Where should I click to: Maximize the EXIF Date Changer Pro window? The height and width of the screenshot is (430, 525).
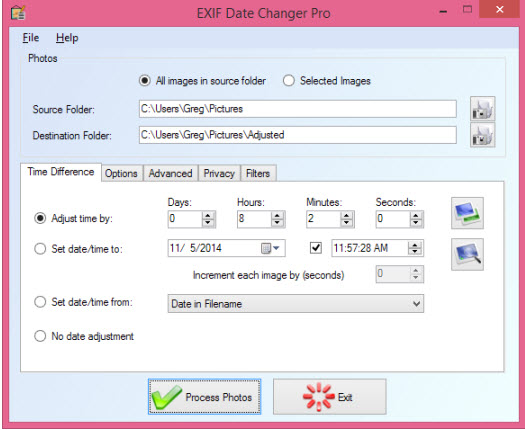tap(467, 9)
